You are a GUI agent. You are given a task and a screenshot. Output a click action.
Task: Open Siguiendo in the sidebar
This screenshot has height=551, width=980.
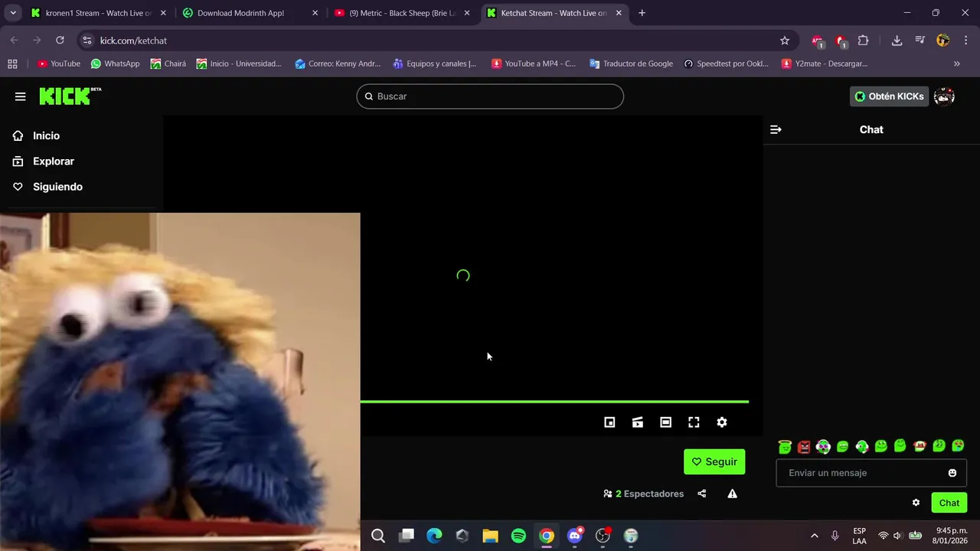click(x=57, y=187)
